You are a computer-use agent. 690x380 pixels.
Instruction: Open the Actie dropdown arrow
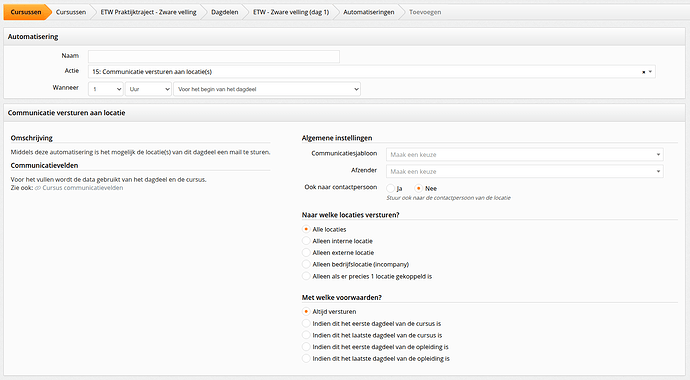click(650, 72)
